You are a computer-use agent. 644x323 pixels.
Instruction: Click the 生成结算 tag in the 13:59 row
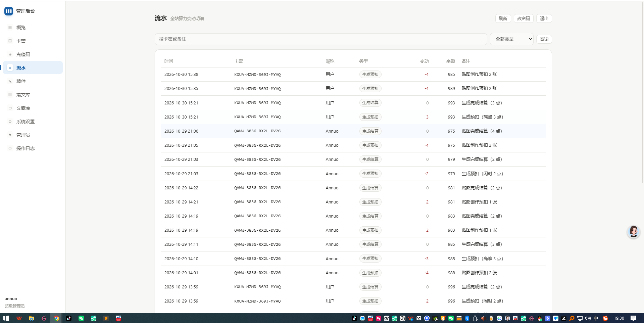[370, 287]
